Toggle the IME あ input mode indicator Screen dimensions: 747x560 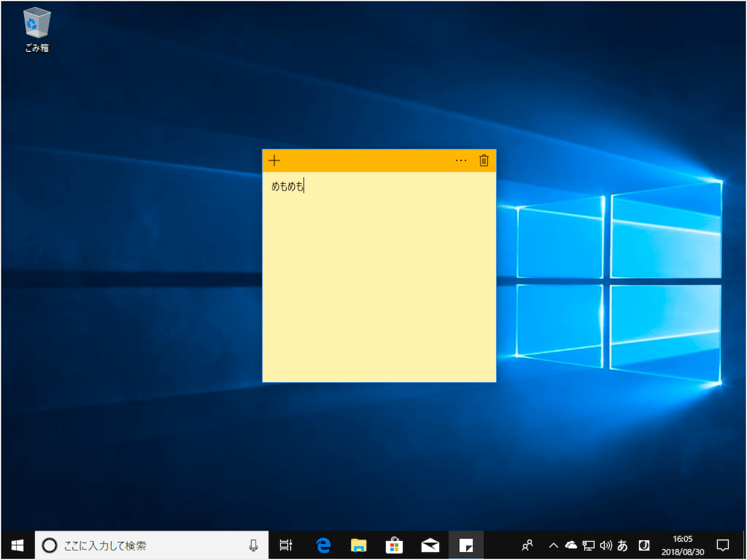point(623,545)
